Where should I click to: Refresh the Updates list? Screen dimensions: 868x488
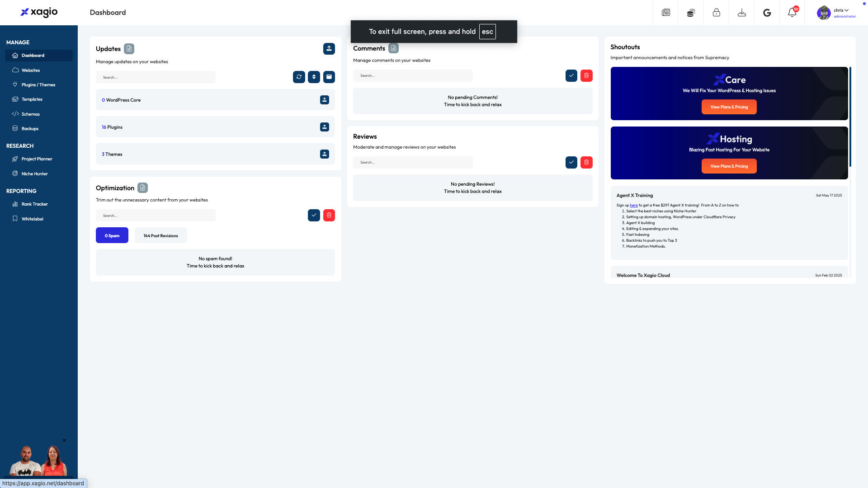(299, 77)
